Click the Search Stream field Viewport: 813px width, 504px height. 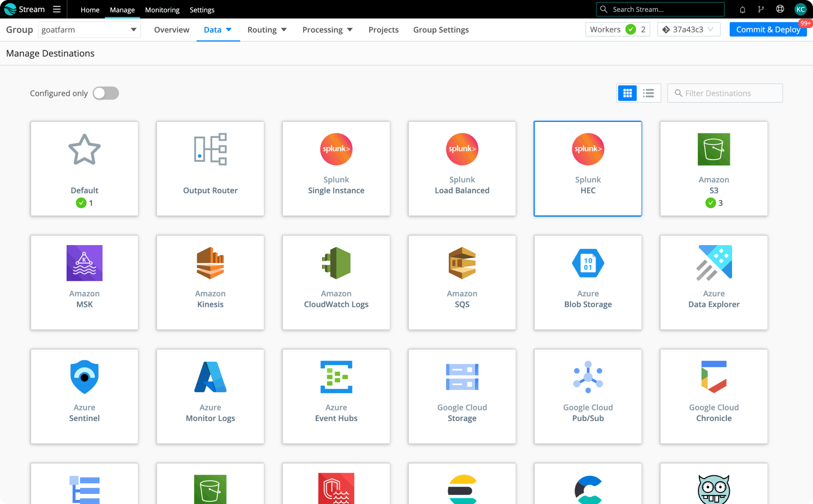660,9
